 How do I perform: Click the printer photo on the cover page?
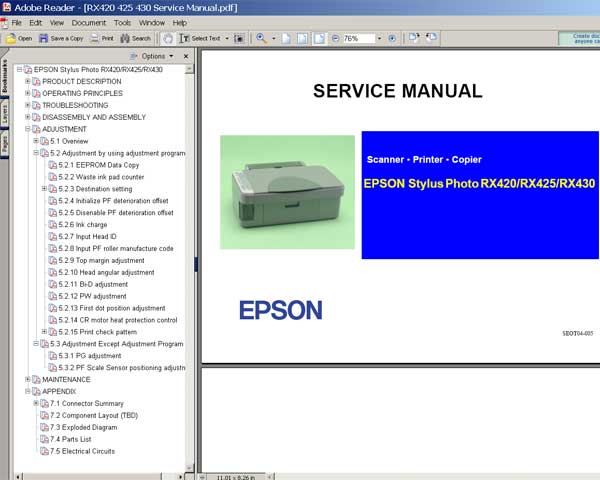click(287, 192)
